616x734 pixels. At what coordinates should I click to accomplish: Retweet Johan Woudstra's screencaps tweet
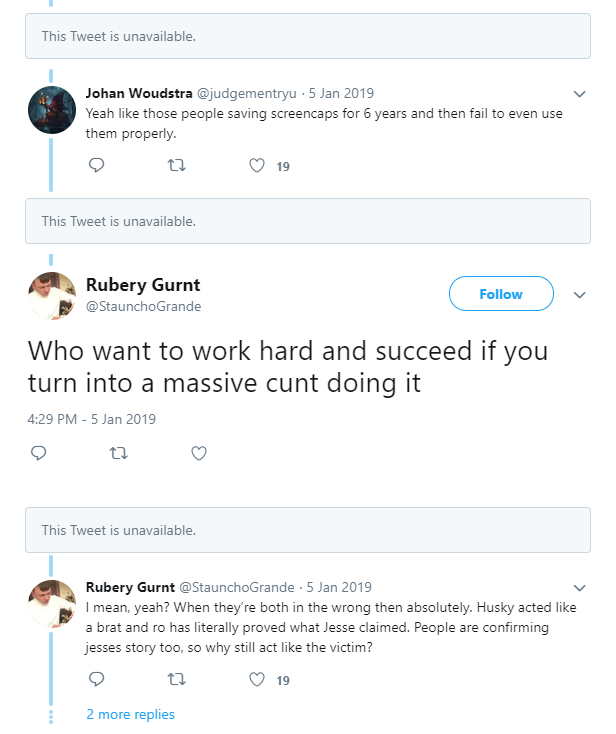click(x=176, y=165)
